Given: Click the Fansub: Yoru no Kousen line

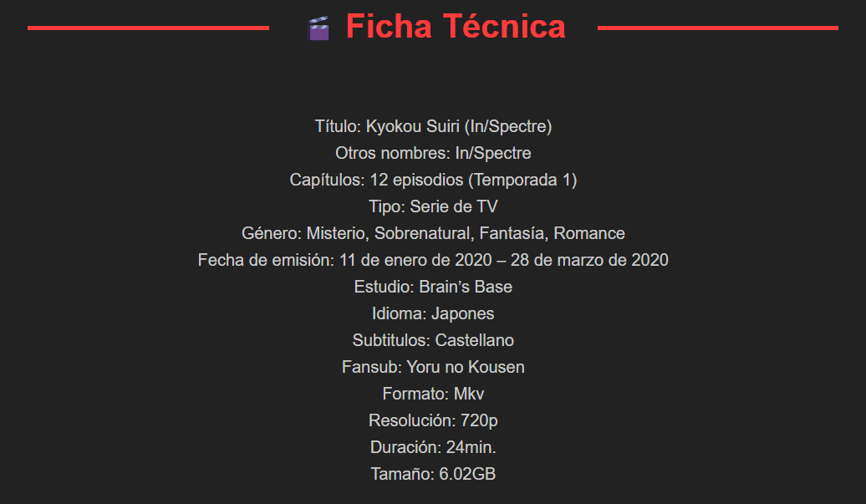Looking at the screenshot, I should coord(433,368).
